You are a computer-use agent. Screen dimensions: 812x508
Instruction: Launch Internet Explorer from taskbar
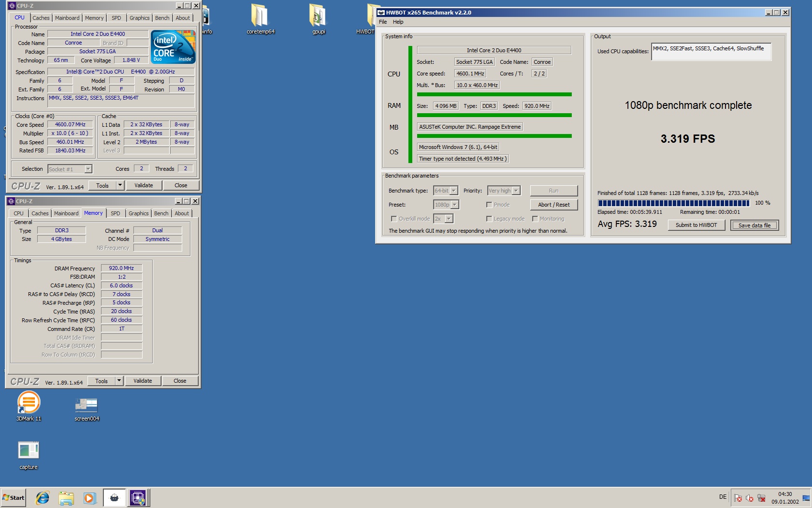point(43,497)
